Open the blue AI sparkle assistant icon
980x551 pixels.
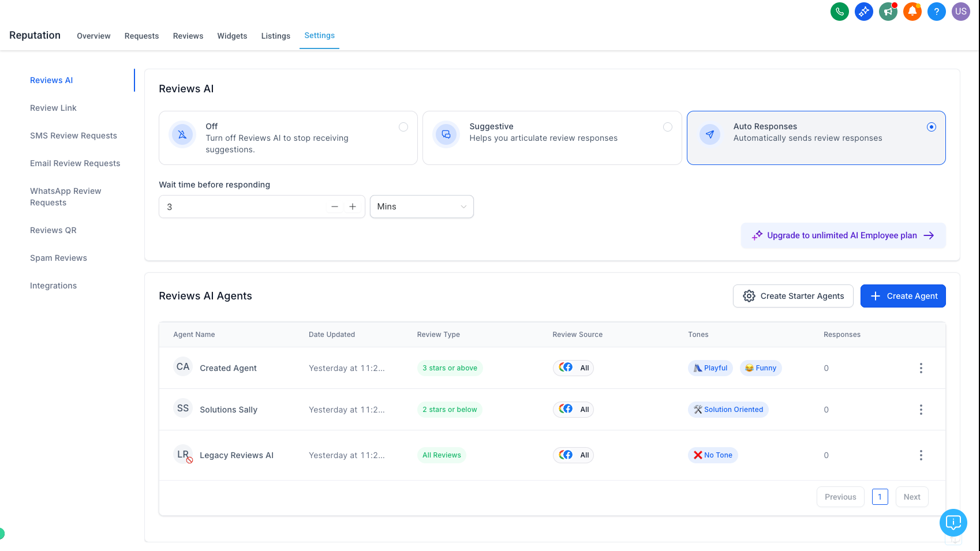[863, 12]
